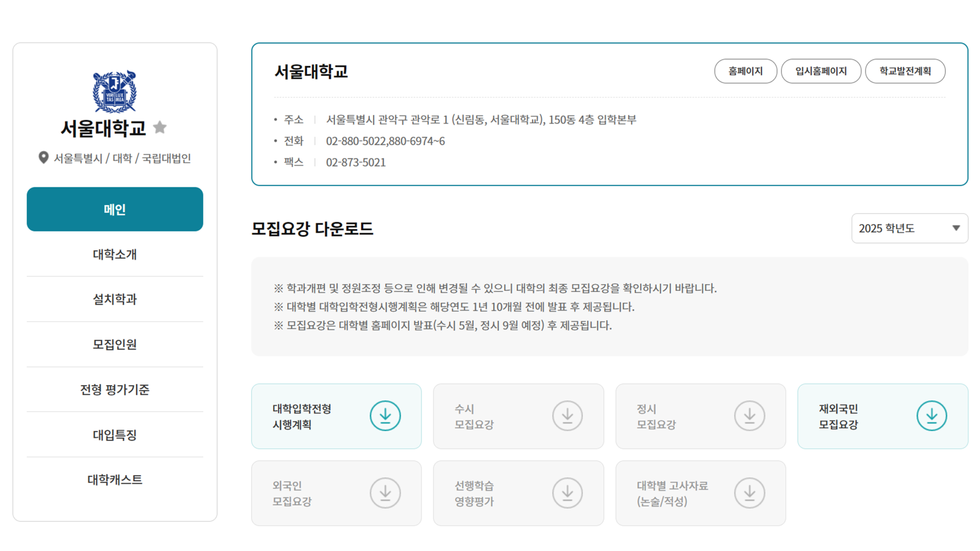The width and height of the screenshot is (980, 551).
Task: Click the 학교발전계획 button
Action: pyautogui.click(x=905, y=71)
